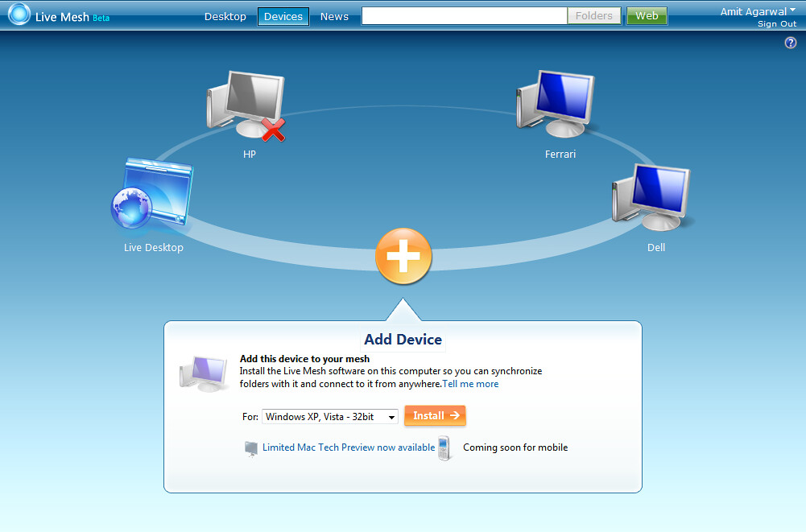Click the Sign Out link

point(775,24)
